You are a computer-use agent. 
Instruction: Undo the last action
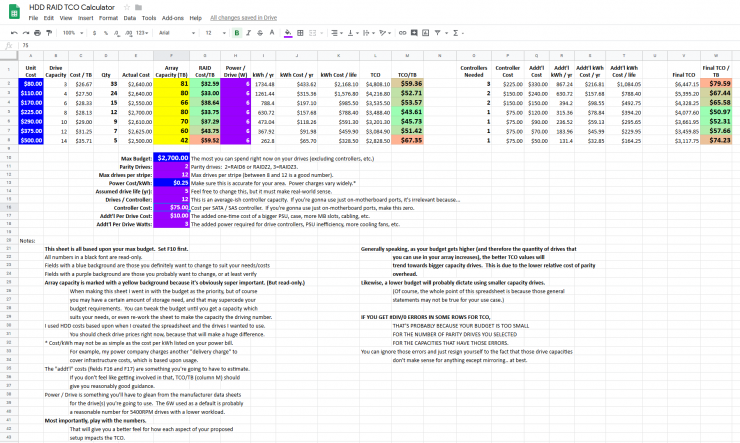(14, 33)
